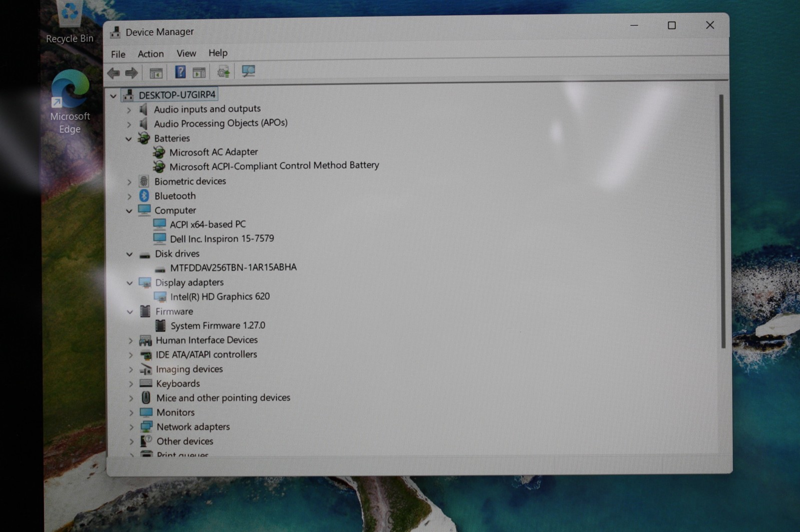Click the Human Interface Devices icon
This screenshot has width=800, height=532.
145,340
